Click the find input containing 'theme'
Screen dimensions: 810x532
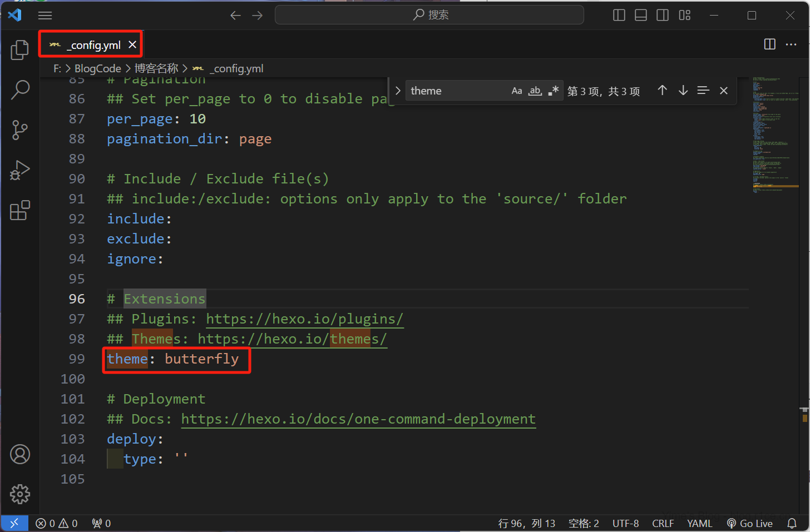point(456,91)
